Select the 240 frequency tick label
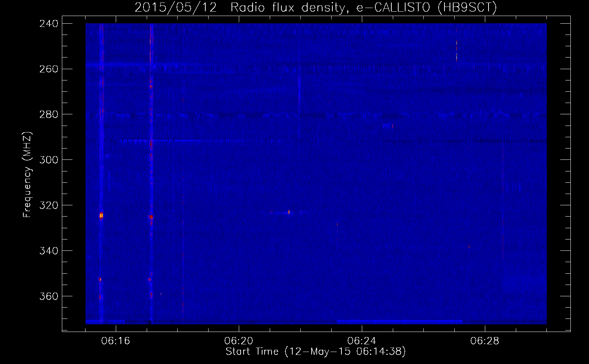 pyautogui.click(x=49, y=24)
